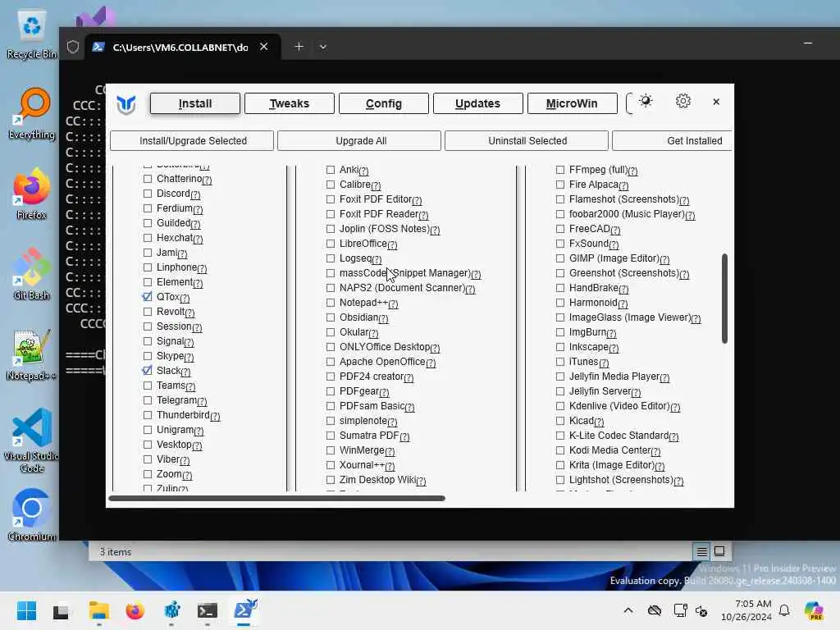Open Task View on taskbar
This screenshot has width=840, height=630.
(61, 611)
